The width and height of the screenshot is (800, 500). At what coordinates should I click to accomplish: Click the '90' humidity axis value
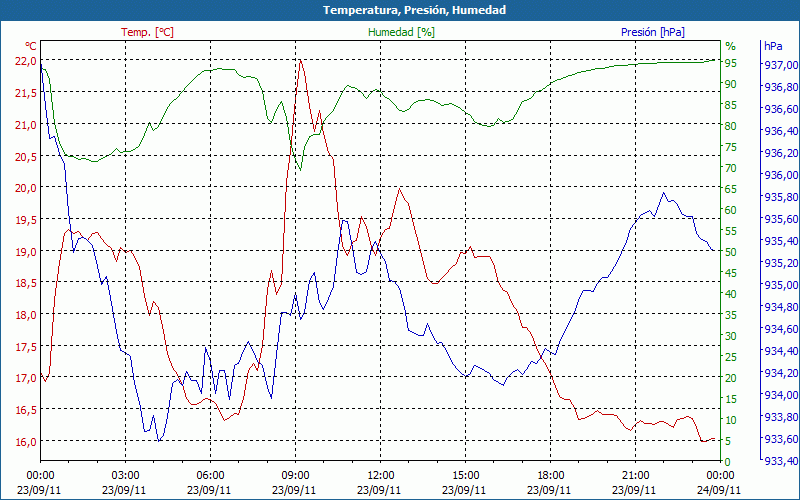point(730,84)
